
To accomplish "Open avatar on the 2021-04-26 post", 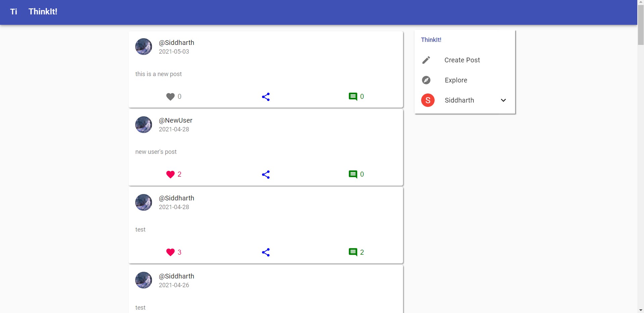I will (144, 280).
